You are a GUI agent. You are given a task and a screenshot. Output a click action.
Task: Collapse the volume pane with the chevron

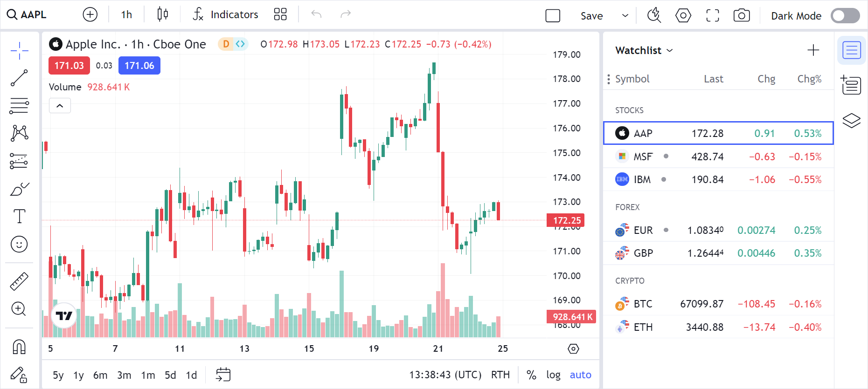(60, 105)
